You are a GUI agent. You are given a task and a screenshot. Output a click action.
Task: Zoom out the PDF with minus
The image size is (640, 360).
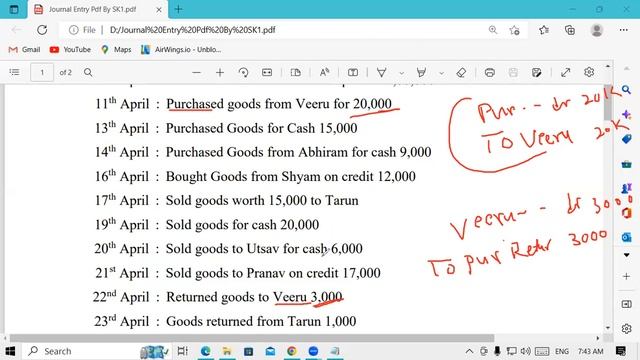196,73
